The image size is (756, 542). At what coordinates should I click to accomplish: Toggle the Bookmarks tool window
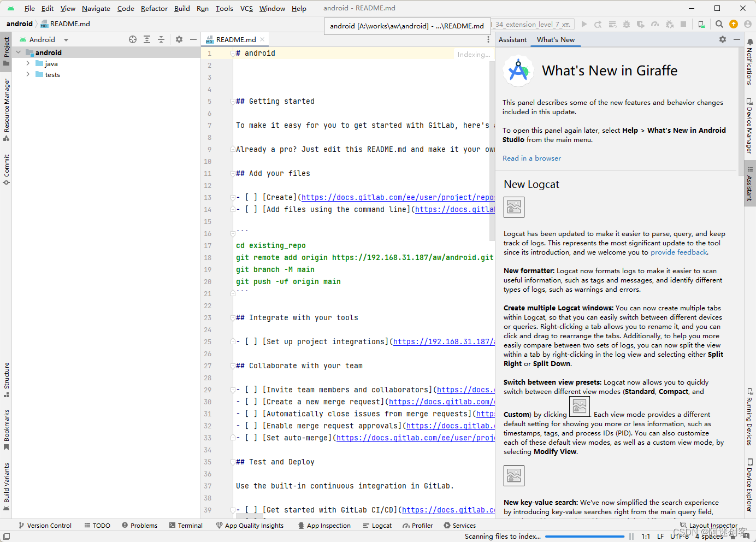tap(6, 429)
